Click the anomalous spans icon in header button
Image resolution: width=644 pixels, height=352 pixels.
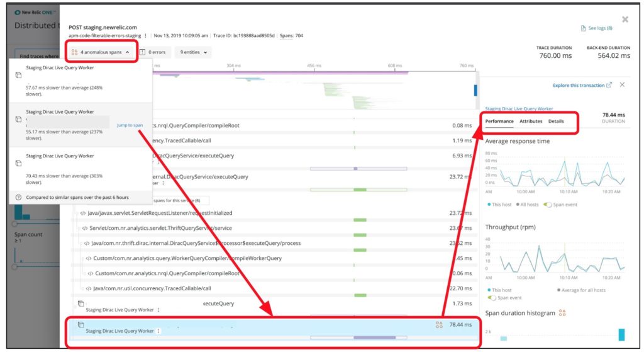[74, 52]
